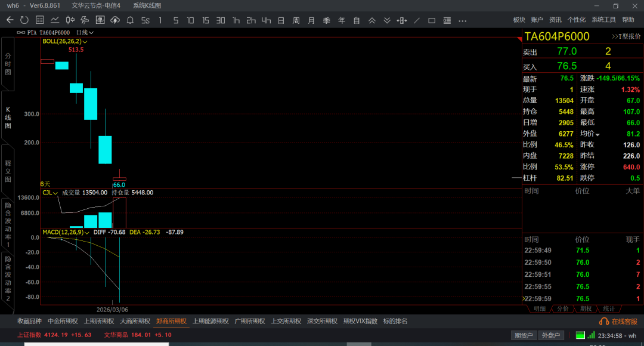Select the 5s period button
Image resolution: width=644 pixels, height=346 pixels.
145,20
